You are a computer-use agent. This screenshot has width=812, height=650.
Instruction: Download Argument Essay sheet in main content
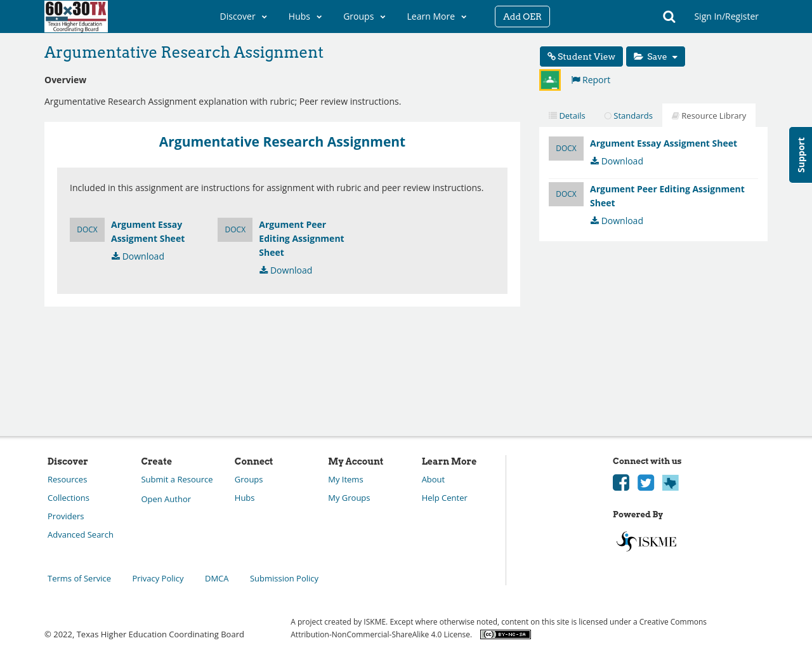tap(138, 256)
